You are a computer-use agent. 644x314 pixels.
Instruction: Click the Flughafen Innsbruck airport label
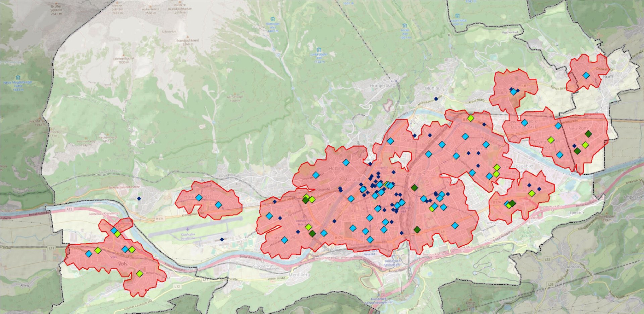[188, 236]
